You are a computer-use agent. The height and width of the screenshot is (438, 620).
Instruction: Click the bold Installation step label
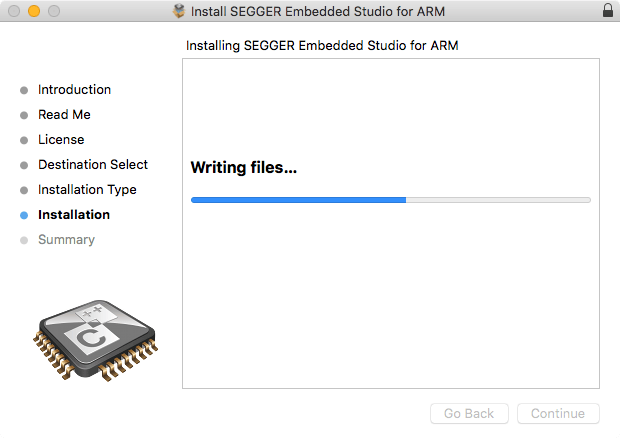point(74,215)
